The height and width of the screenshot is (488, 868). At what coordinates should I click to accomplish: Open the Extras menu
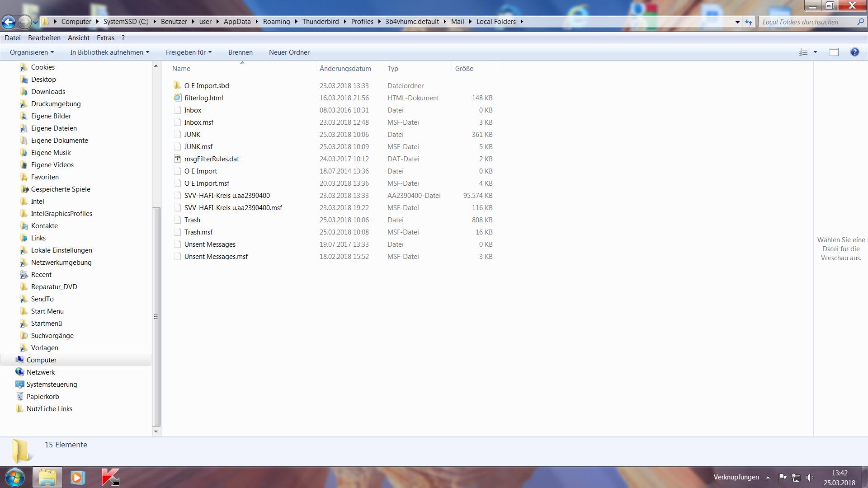coord(105,38)
